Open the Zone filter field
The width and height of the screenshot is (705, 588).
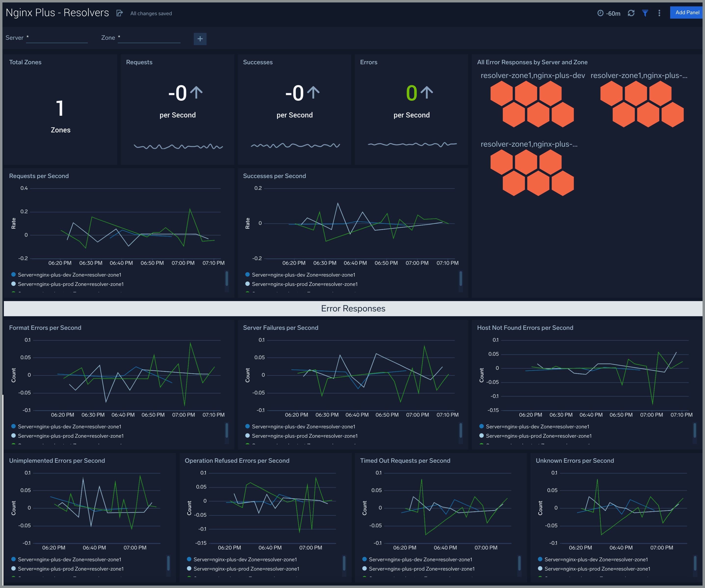point(149,38)
